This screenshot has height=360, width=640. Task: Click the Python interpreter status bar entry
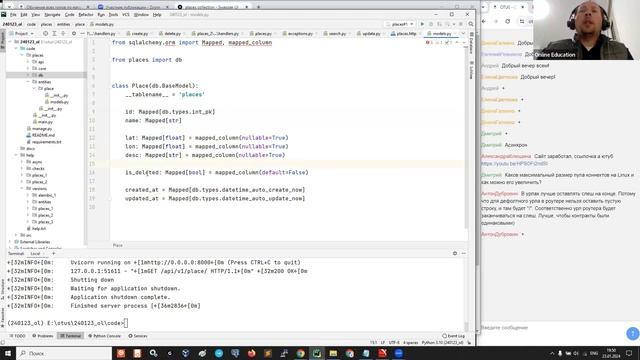442,342
